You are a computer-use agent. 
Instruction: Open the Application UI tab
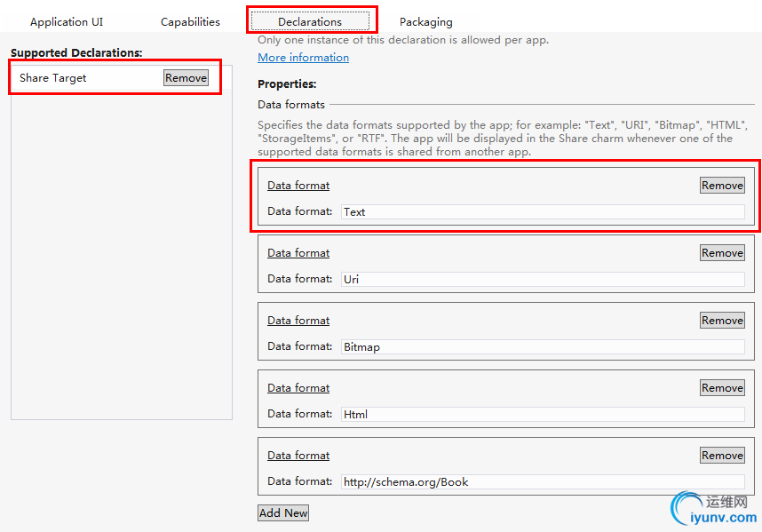[x=67, y=21]
